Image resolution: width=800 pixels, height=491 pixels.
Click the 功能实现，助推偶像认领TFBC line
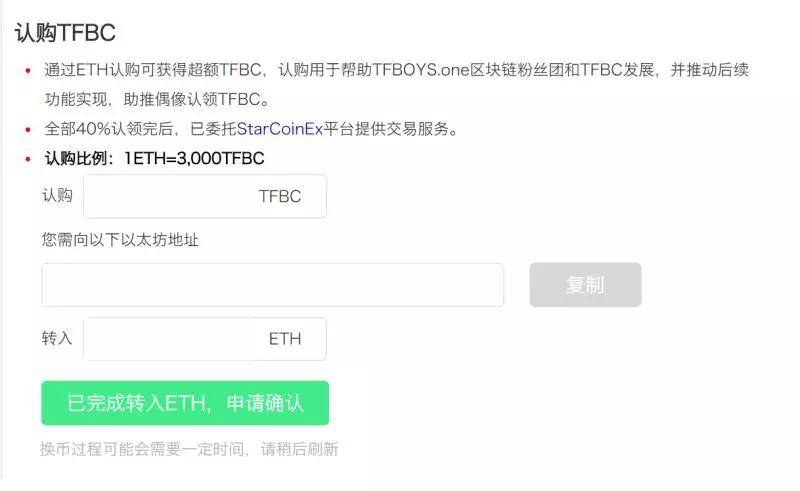click(157, 99)
